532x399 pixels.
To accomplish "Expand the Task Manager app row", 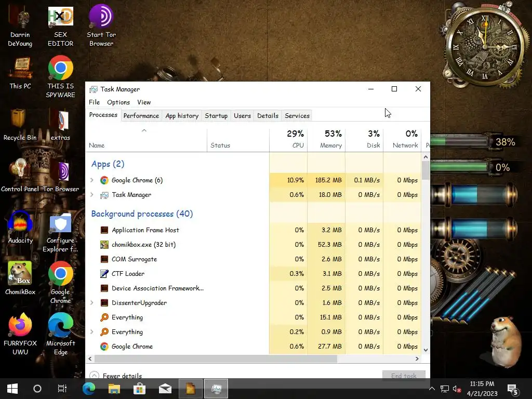I will point(91,195).
